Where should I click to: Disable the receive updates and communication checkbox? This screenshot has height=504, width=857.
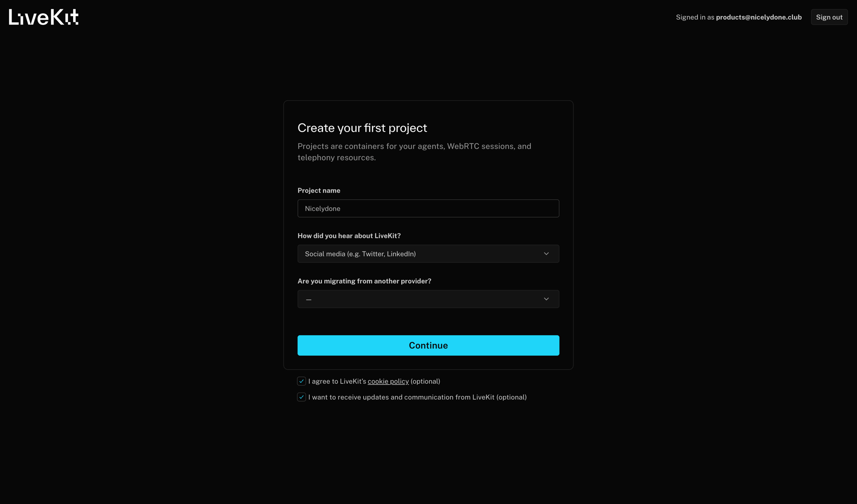[x=301, y=397]
